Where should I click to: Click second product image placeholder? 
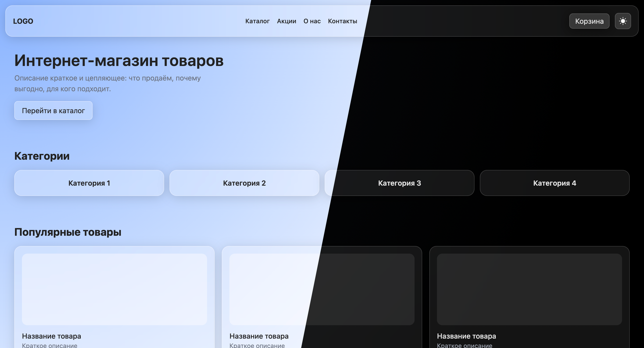(x=322, y=289)
